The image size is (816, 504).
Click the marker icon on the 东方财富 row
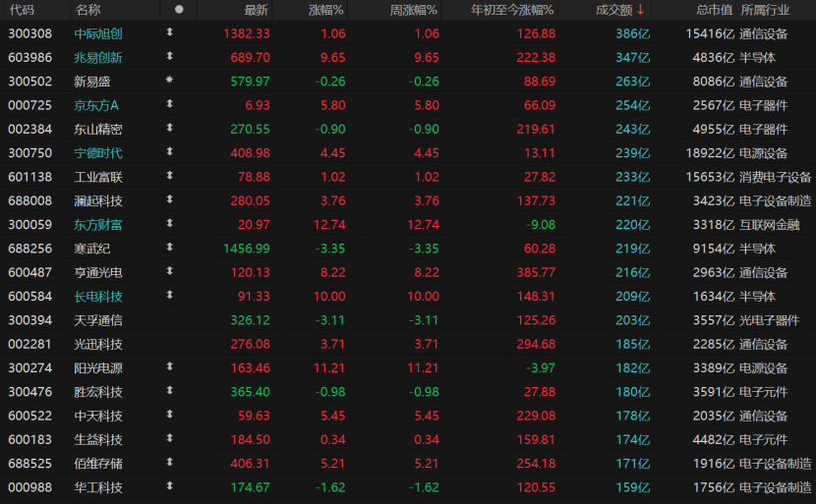coord(169,224)
